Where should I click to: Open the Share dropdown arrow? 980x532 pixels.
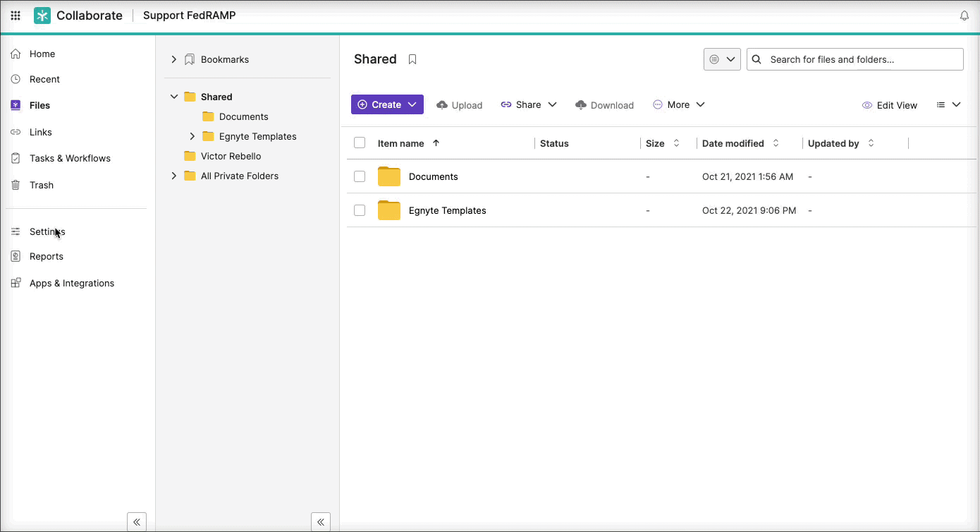click(552, 104)
